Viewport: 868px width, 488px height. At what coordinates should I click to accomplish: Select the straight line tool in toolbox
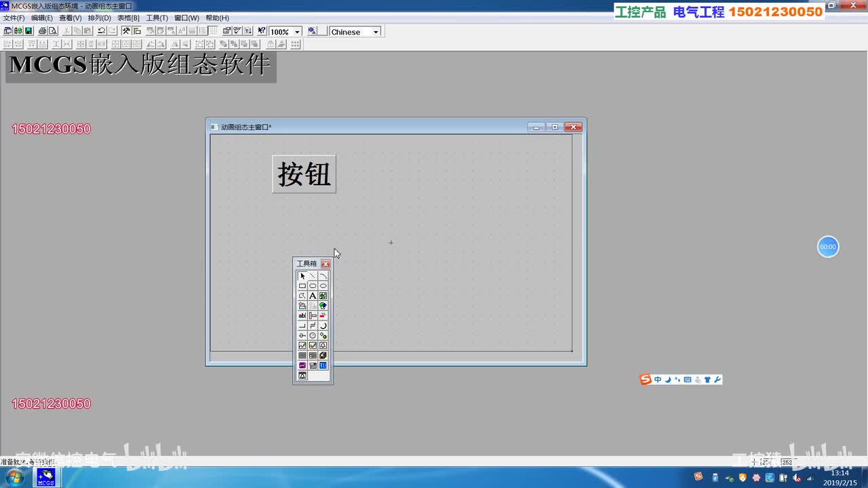(313, 276)
